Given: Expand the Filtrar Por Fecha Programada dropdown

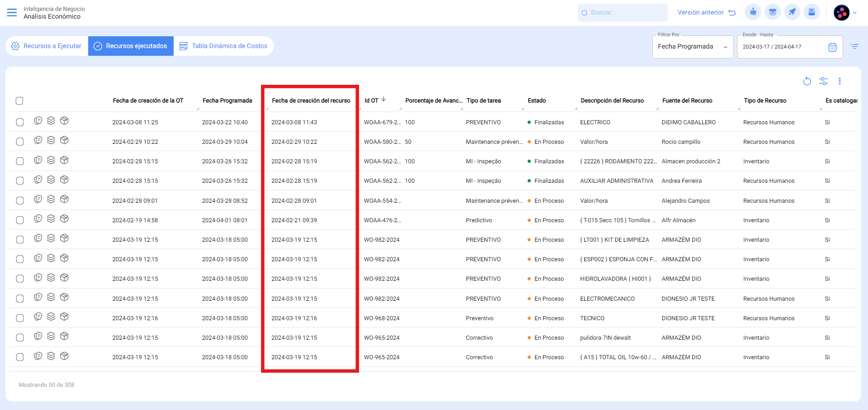Looking at the screenshot, I should 693,47.
